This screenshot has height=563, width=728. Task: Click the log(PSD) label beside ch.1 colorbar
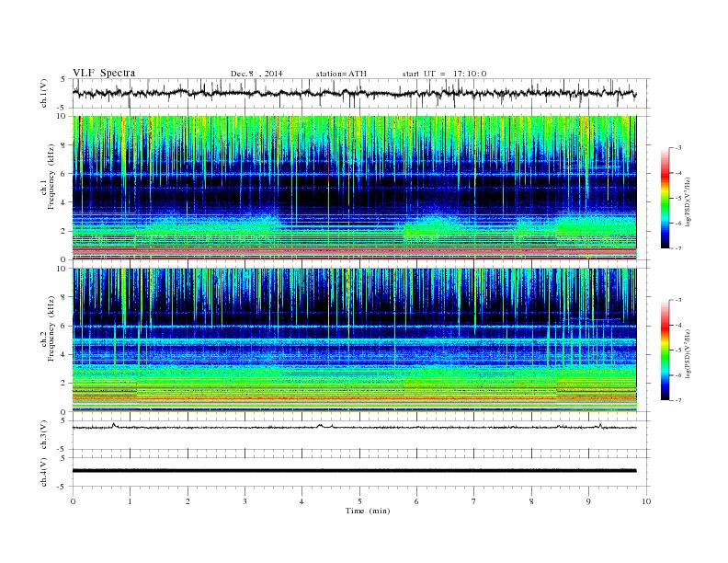[x=688, y=201]
